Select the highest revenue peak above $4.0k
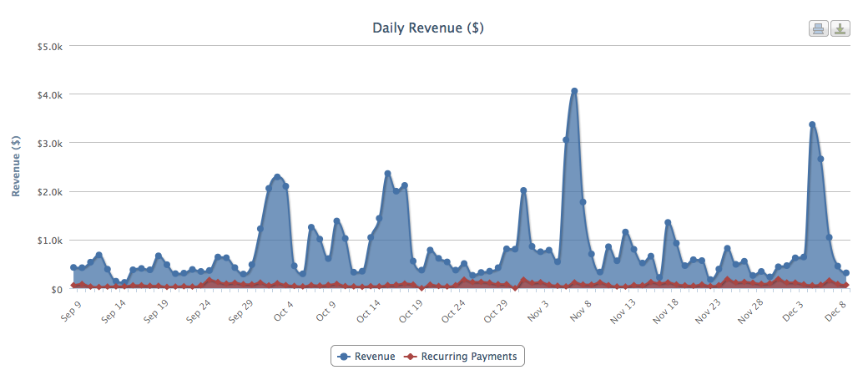Viewport: 868px width, 370px height. [x=574, y=91]
